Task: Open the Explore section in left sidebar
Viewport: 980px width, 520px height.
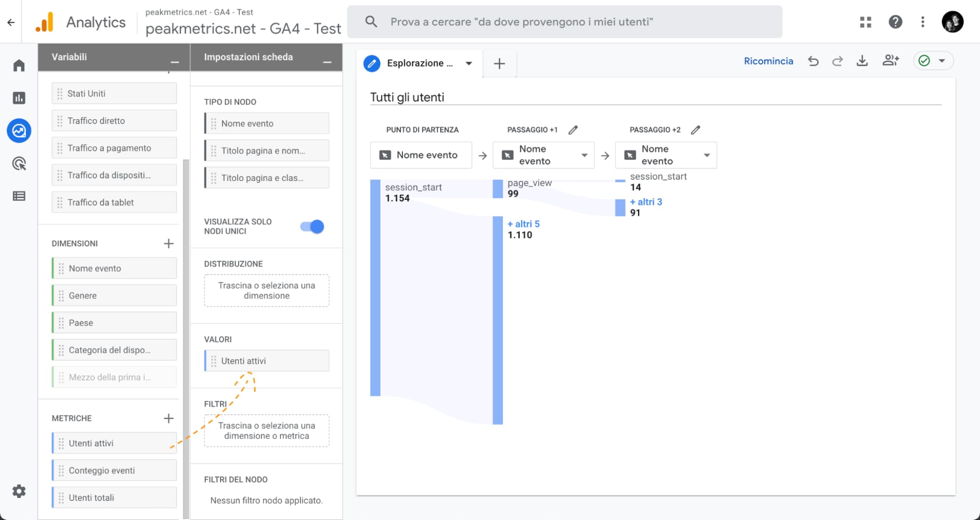Action: pyautogui.click(x=19, y=131)
